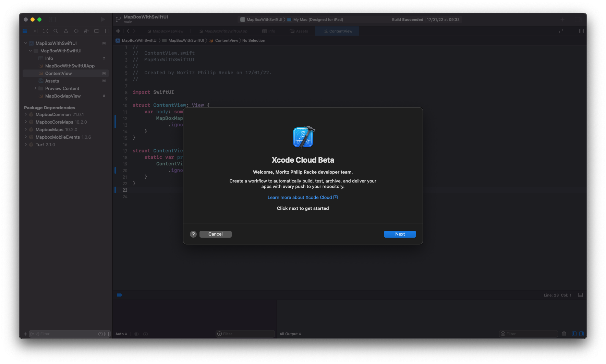Open the Project navigator folder icon

click(25, 31)
